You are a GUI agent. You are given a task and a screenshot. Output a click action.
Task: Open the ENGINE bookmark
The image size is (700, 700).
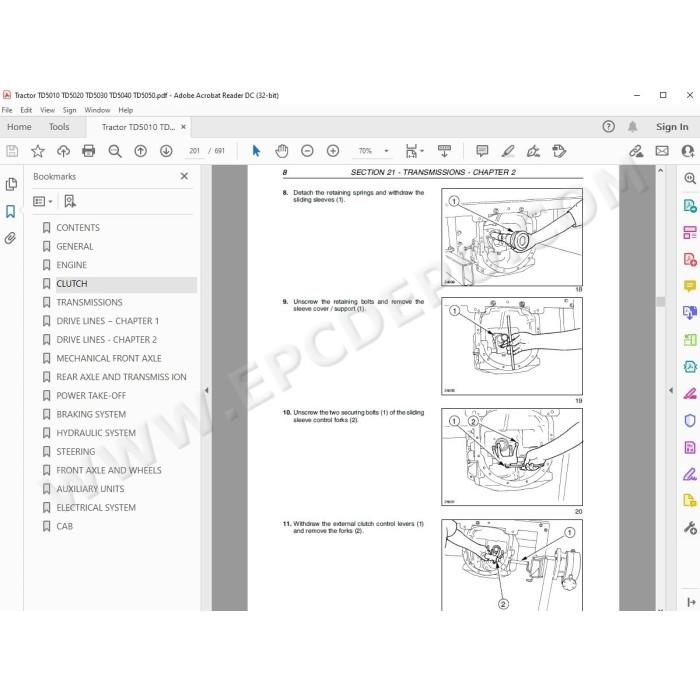click(71, 265)
